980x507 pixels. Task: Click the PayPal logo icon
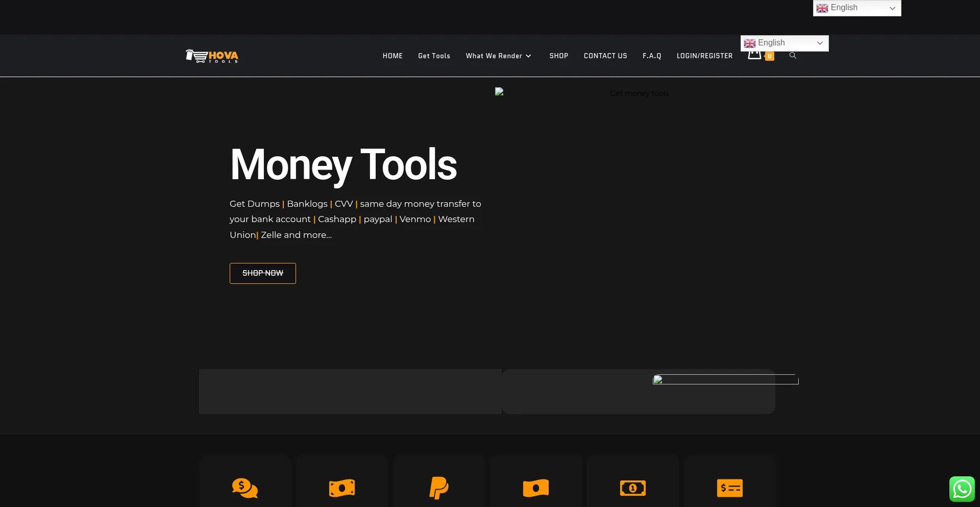[439, 488]
